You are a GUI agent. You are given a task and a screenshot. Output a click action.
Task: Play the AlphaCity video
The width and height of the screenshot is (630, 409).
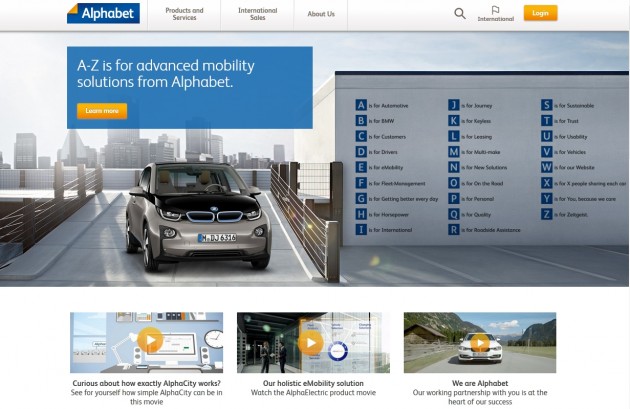149,341
